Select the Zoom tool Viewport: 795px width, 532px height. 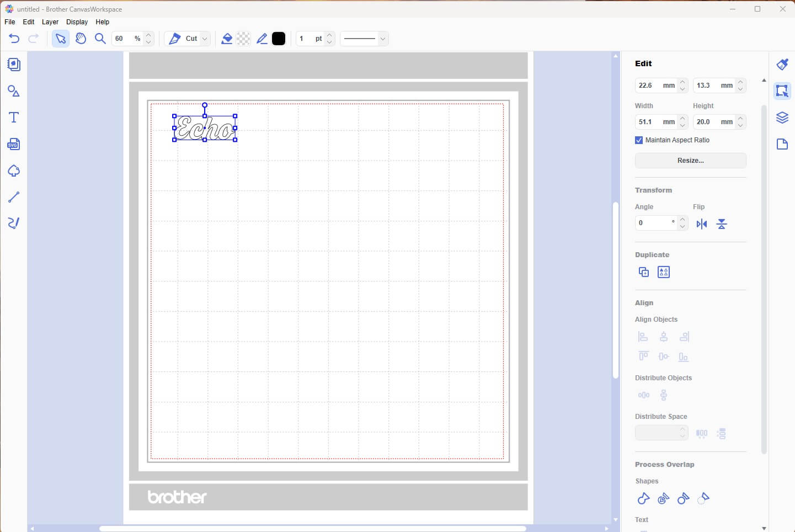pyautogui.click(x=100, y=39)
